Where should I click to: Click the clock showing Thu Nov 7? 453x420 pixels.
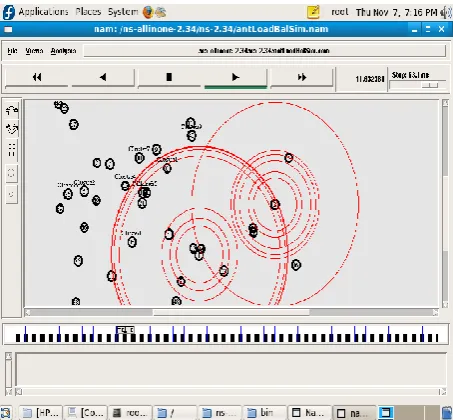coord(396,12)
